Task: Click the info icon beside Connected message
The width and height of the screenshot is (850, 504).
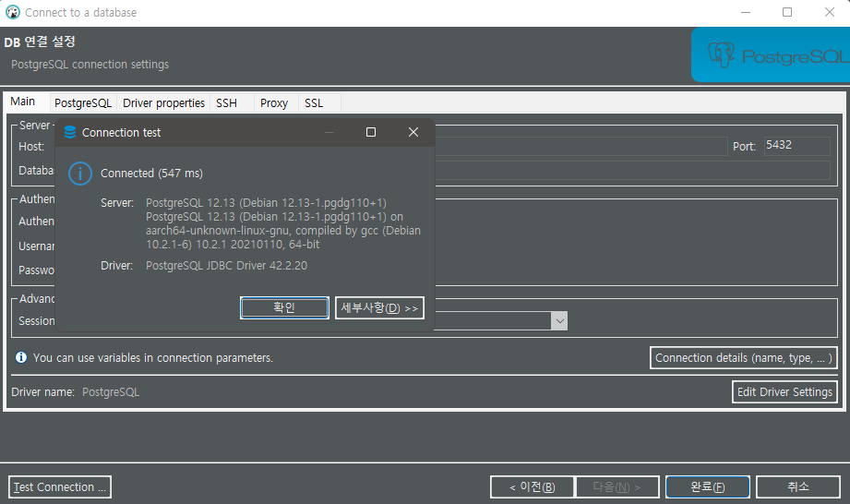Action: [80, 174]
